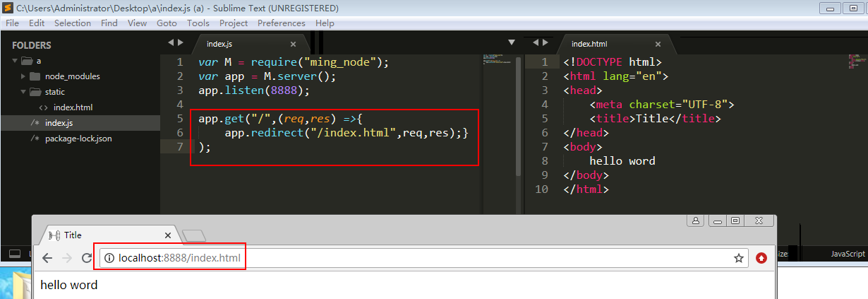This screenshot has width=868, height=299.
Task: Click previous-tab arrow in left pane
Action: [170, 42]
